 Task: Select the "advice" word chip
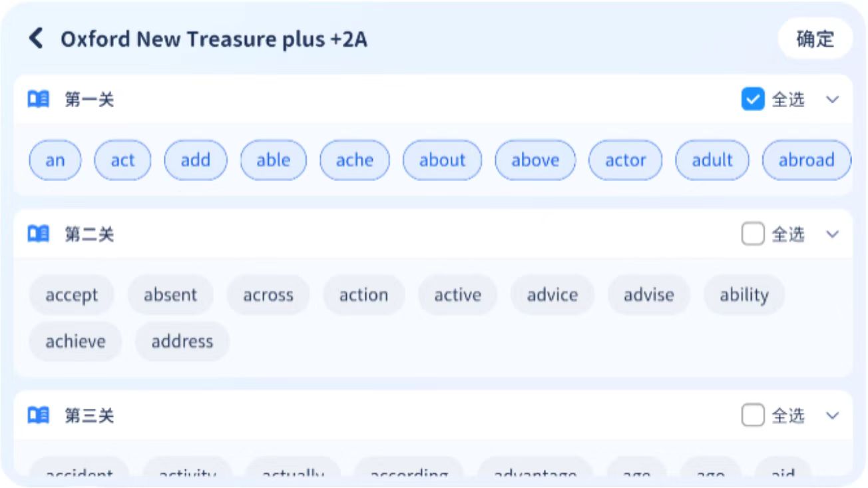552,295
